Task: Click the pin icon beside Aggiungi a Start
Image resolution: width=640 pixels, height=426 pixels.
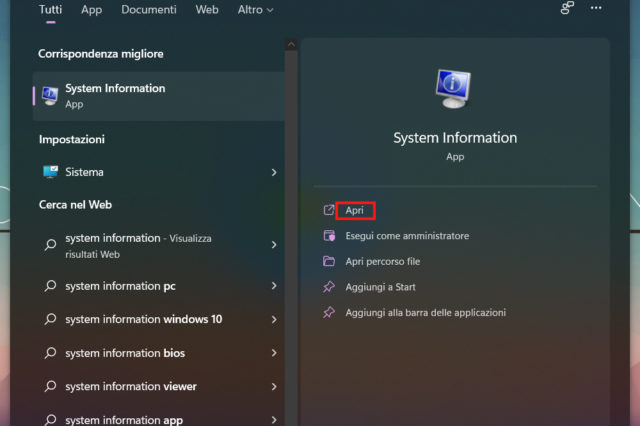Action: [329, 287]
